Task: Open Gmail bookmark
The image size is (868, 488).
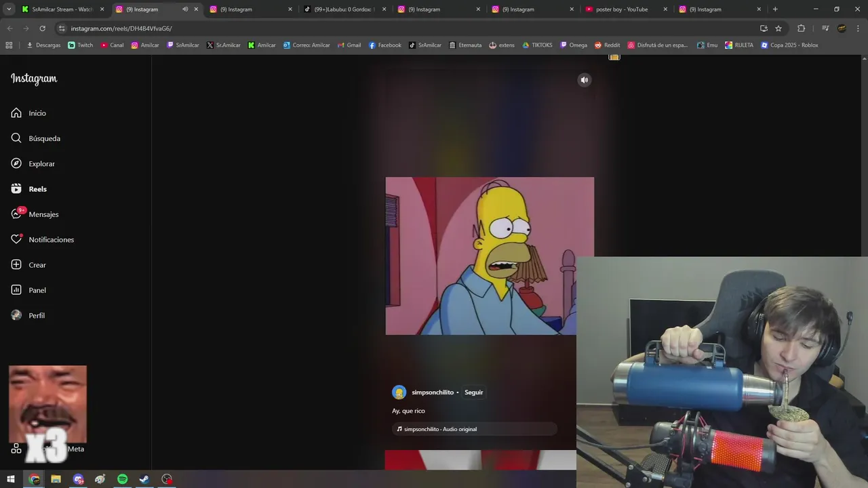Action: point(349,45)
